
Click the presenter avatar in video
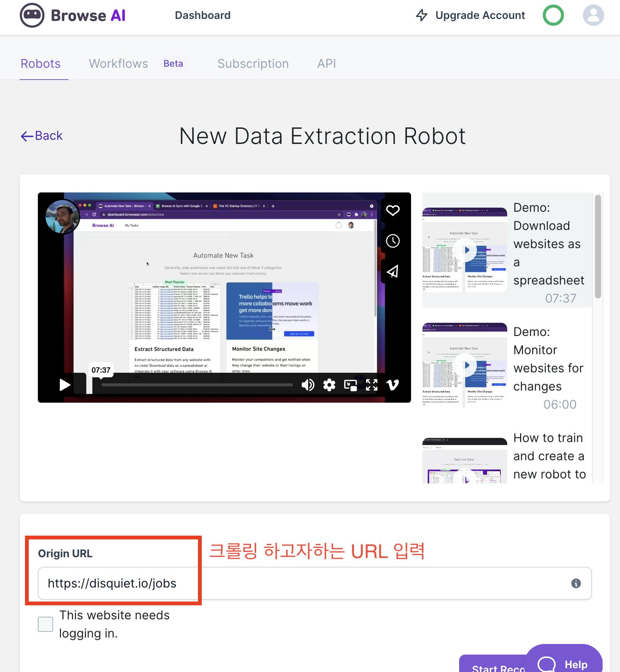pyautogui.click(x=62, y=216)
